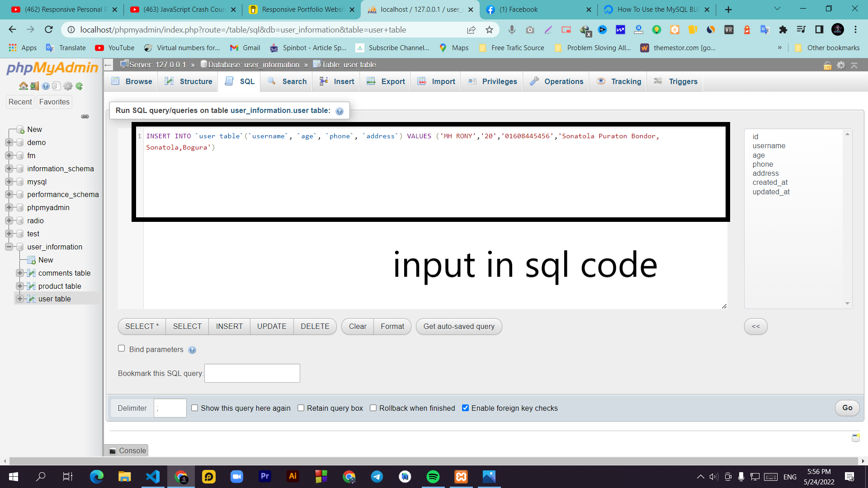This screenshot has width=868, height=488.
Task: Expand the product table node
Action: point(19,286)
